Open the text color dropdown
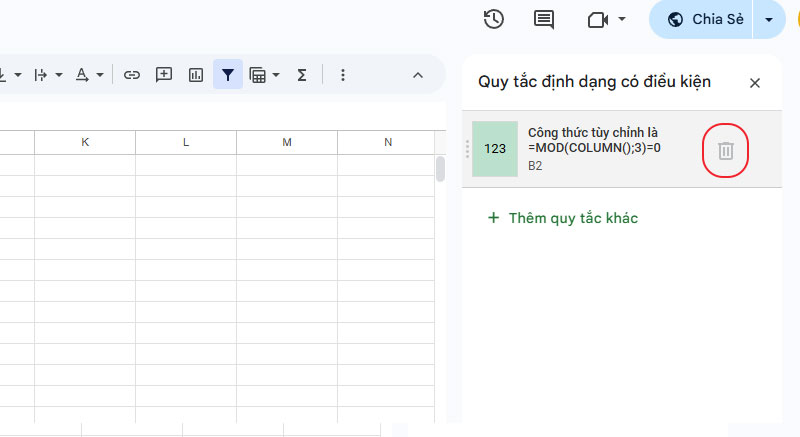This screenshot has height=437, width=800. (x=89, y=74)
